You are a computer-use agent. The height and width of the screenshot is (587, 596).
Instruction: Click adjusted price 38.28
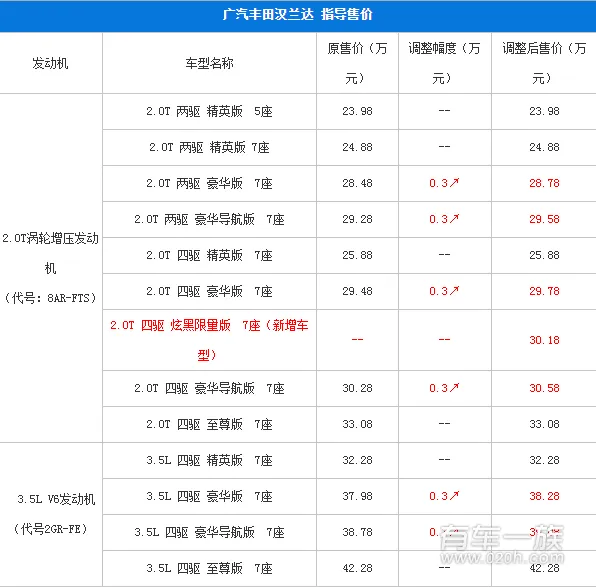[x=544, y=496]
